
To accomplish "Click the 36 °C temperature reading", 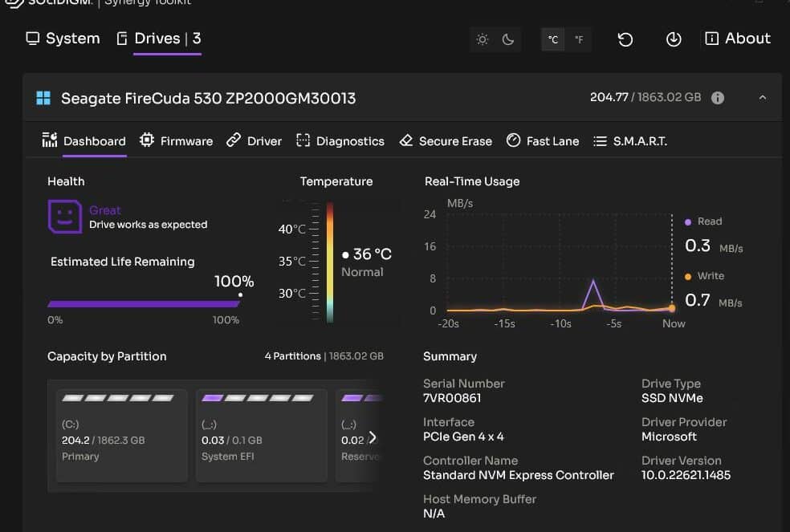I will click(373, 254).
